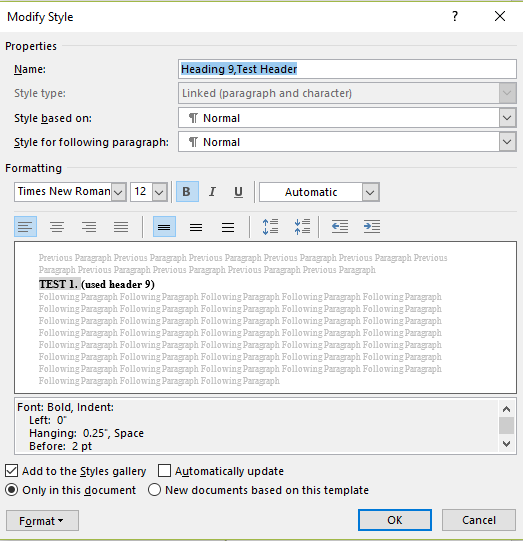This screenshot has width=523, height=541.
Task: Click the OK button
Action: coord(395,520)
